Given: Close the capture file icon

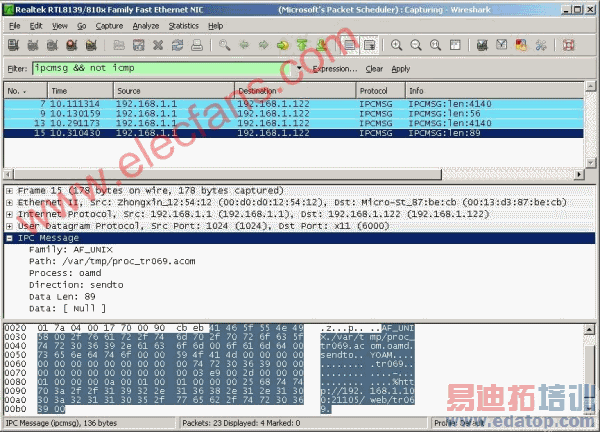Looking at the screenshot, I should [158, 45].
